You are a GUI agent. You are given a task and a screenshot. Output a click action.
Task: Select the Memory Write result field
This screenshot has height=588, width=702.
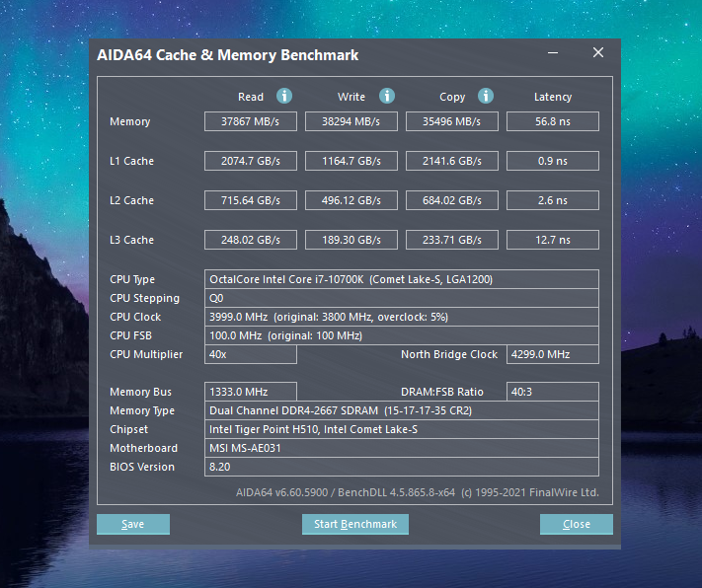[x=351, y=121]
